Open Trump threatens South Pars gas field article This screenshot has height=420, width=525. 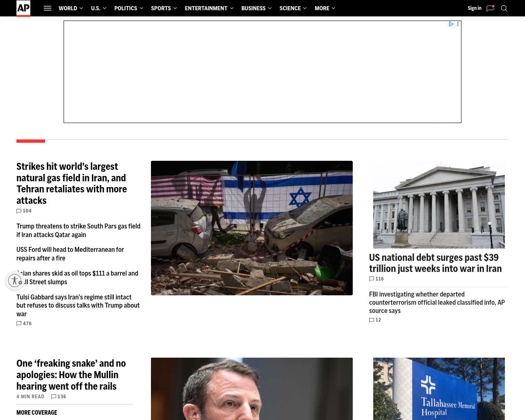[x=78, y=231]
